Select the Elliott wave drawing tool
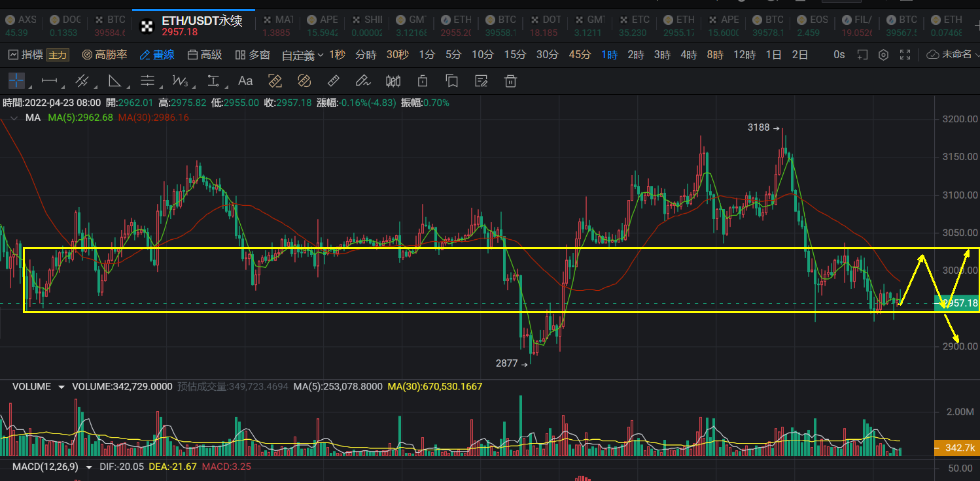The height and width of the screenshot is (481, 980). (180, 81)
